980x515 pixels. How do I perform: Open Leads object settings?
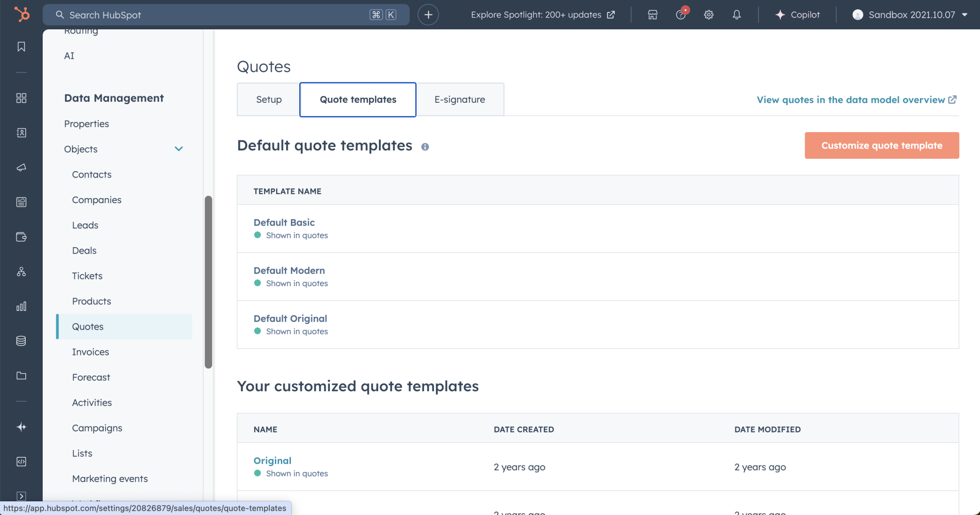pos(85,225)
